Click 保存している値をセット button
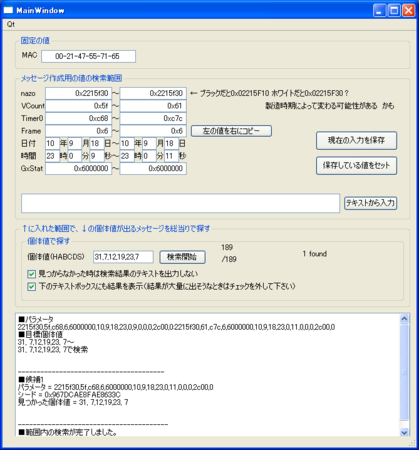The width and height of the screenshot is (419, 450). (x=356, y=166)
